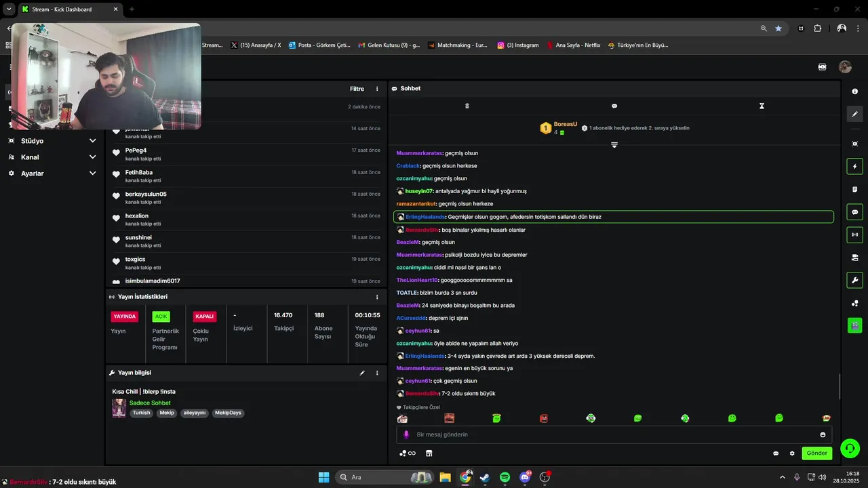Open activity feed three-dot menu beside Filtre
Image resolution: width=868 pixels, height=488 pixels.
point(378,89)
